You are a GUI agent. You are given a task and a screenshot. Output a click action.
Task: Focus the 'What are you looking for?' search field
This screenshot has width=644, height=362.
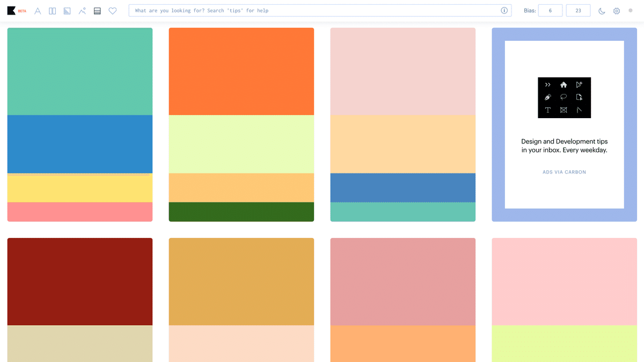tap(319, 10)
